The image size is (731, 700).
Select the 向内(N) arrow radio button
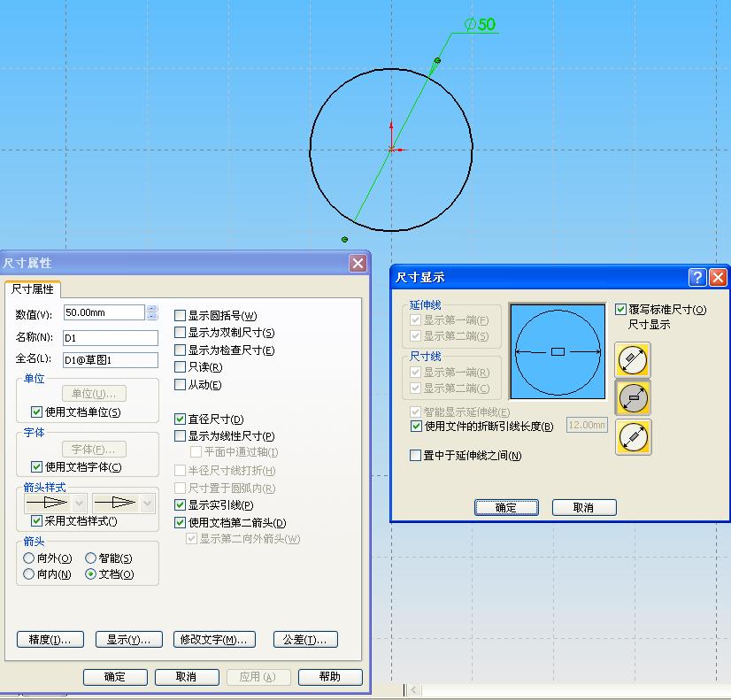tap(28, 574)
